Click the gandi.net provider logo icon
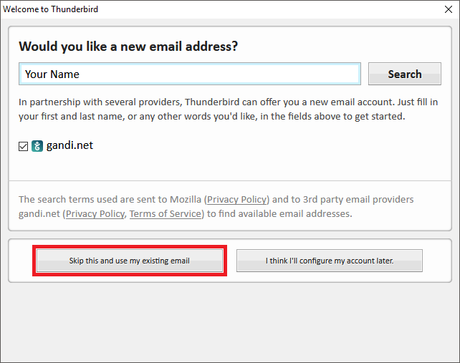Image resolution: width=460 pixels, height=363 pixels. coord(37,146)
